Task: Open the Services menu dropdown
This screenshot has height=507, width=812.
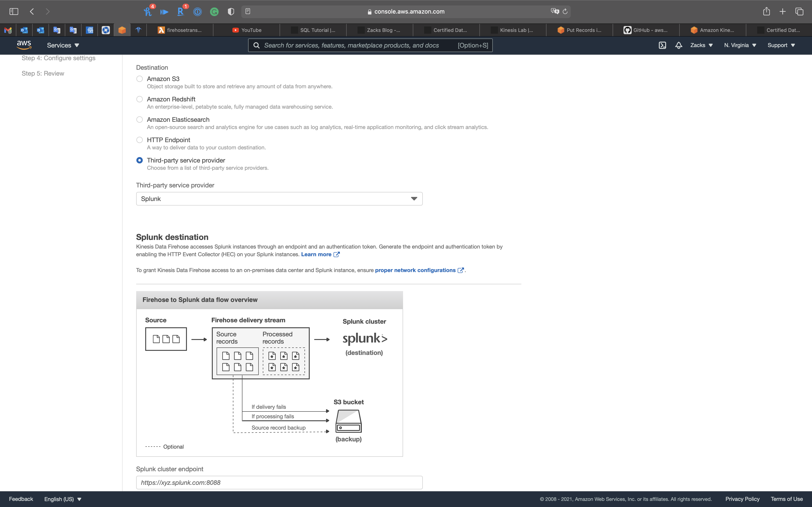Action: click(x=63, y=45)
